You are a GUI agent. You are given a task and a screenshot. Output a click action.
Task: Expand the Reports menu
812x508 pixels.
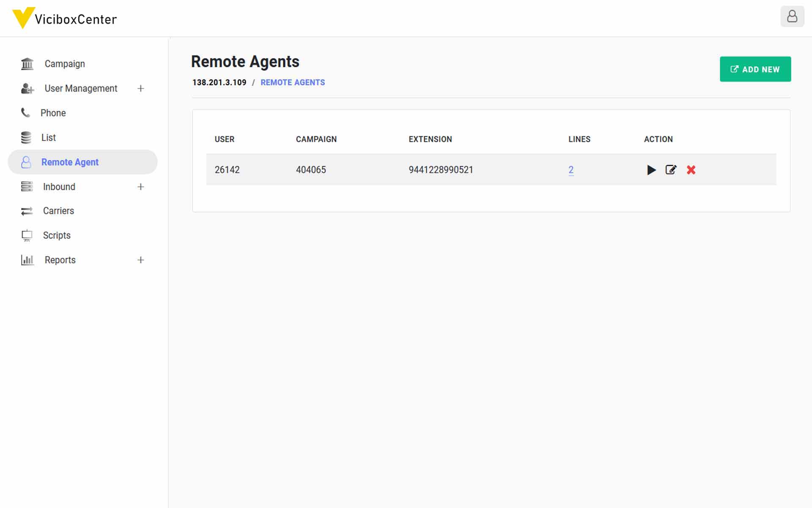click(x=141, y=260)
